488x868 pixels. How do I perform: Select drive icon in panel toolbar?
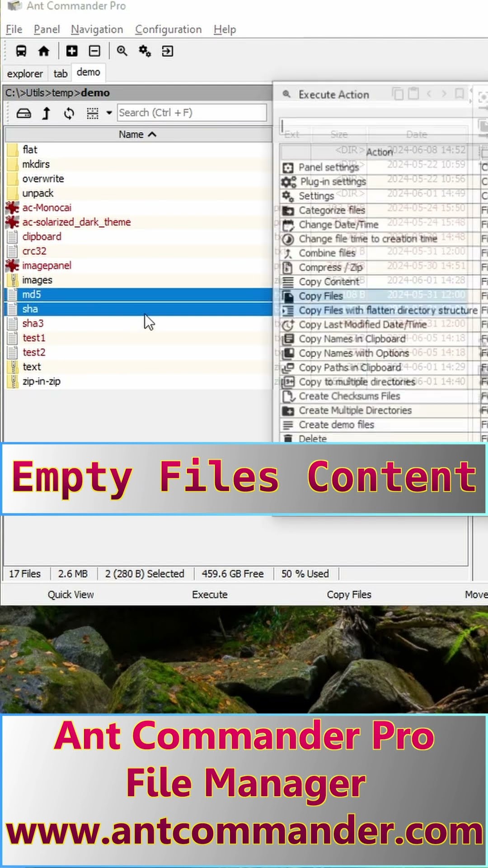click(23, 113)
